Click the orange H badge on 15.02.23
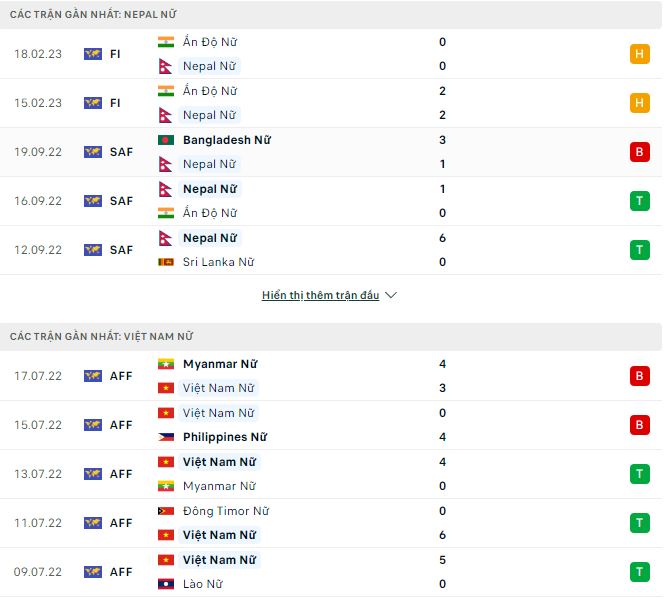 click(638, 103)
